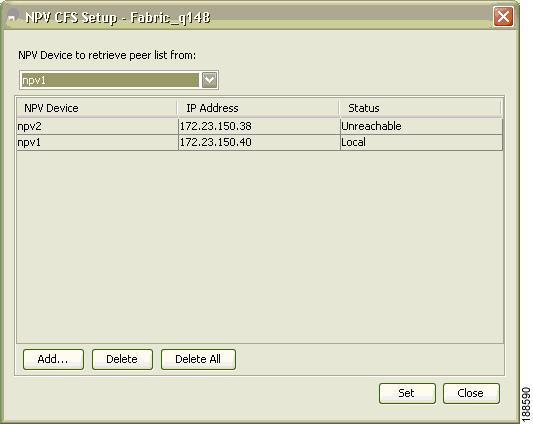Screen dimensions: 533x424
Task: Select the npv1 row in table
Action: (x=260, y=142)
